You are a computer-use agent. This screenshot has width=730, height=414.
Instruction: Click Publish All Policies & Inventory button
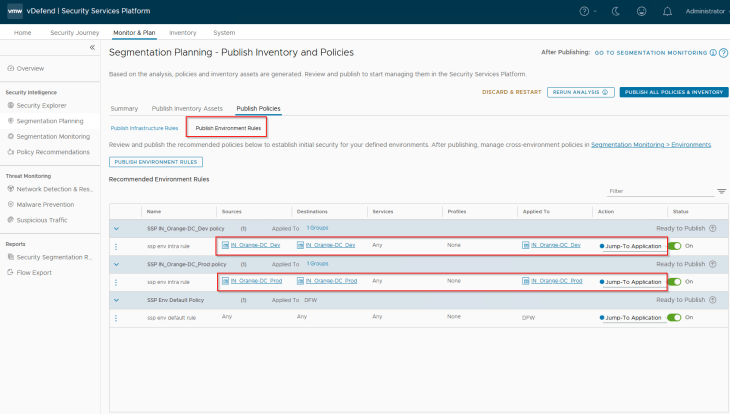(x=673, y=92)
